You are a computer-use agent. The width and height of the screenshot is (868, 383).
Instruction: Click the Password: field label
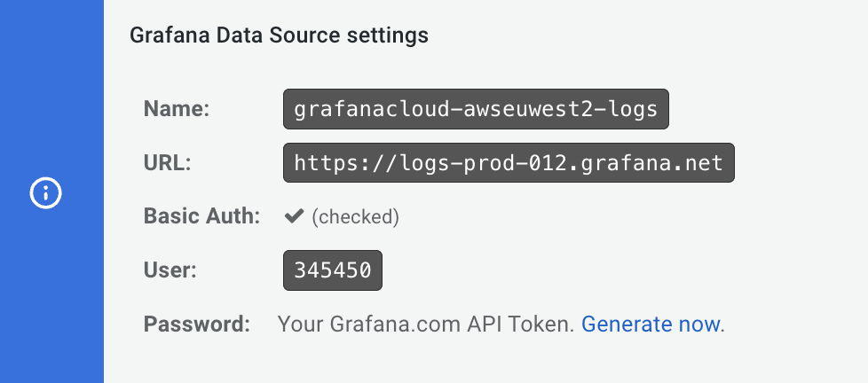click(x=197, y=324)
